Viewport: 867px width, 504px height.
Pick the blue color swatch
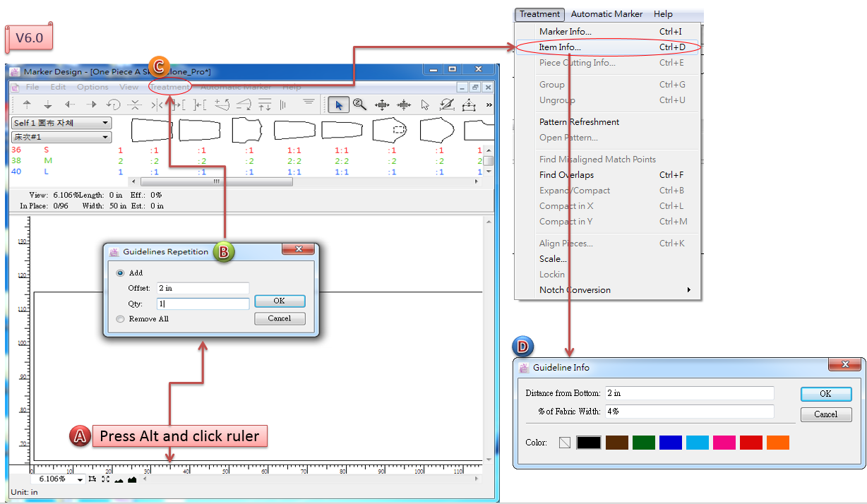click(x=670, y=443)
